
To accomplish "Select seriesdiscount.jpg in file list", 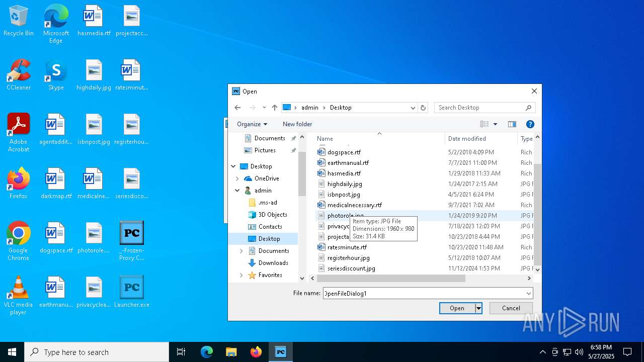I will (x=351, y=268).
